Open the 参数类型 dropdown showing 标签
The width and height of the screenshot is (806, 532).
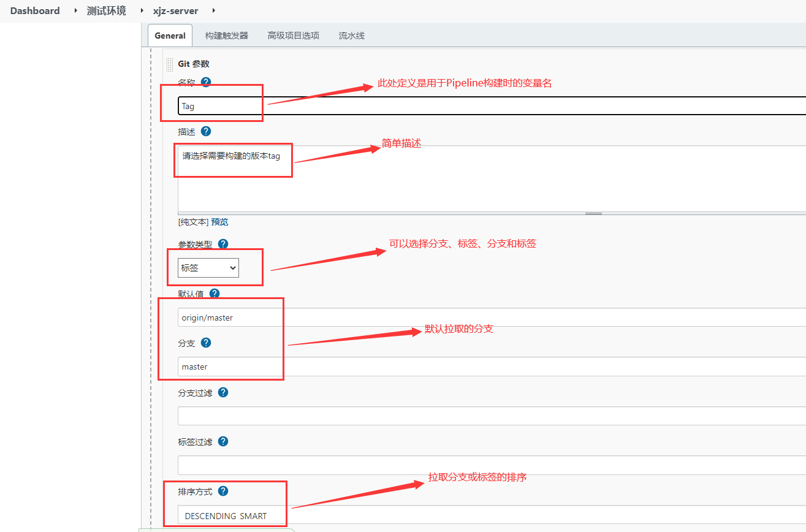pos(208,268)
